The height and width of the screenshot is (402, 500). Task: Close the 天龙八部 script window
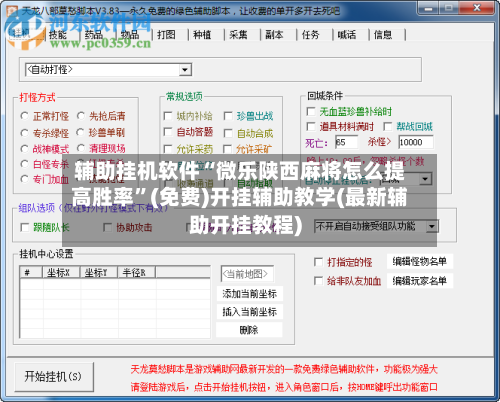pos(476,8)
